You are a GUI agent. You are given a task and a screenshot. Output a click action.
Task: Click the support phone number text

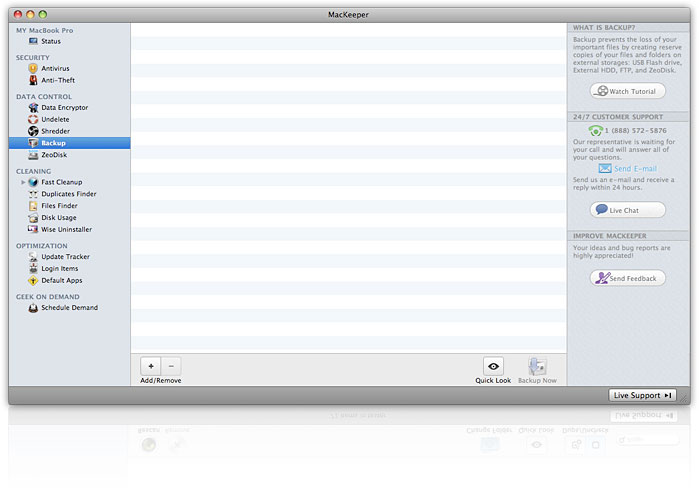[x=636, y=131]
